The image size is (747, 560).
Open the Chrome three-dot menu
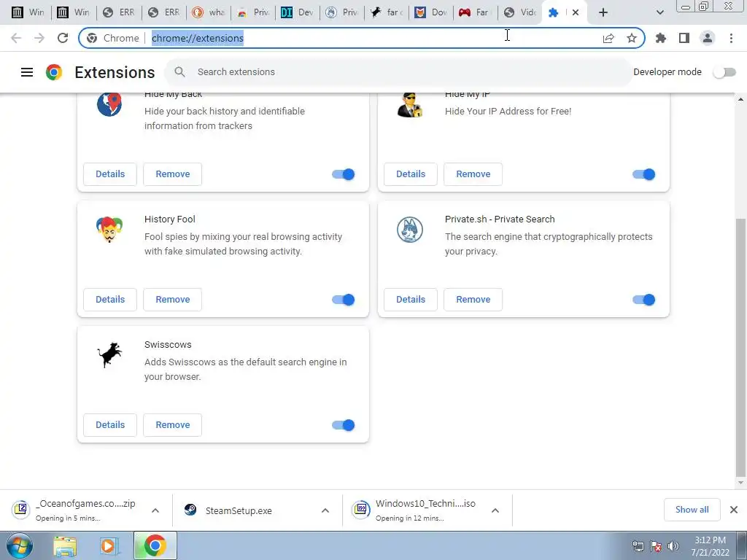[x=731, y=38]
